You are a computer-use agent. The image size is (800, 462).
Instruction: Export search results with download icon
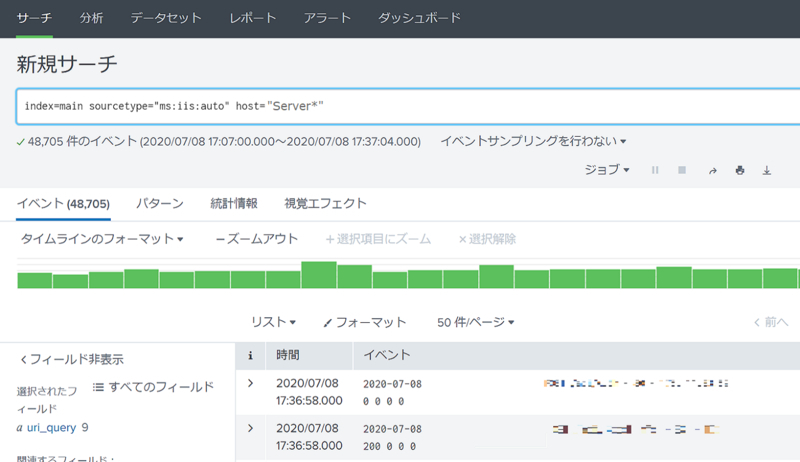(x=767, y=170)
